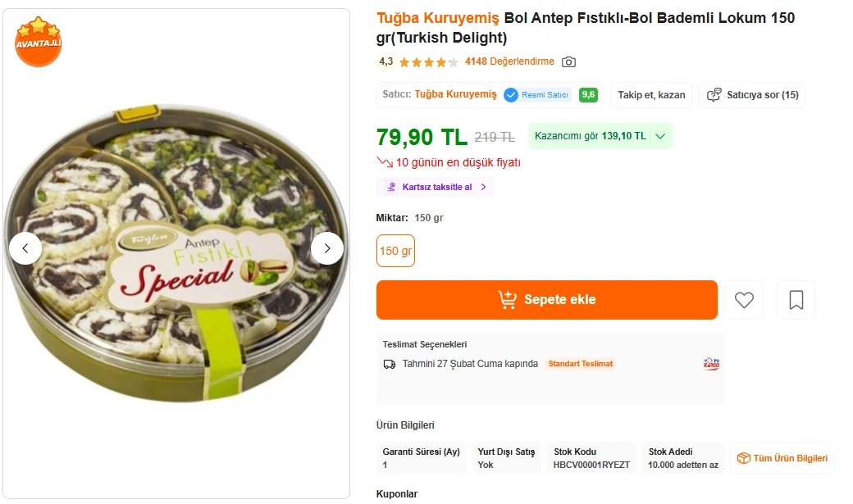Viewport: 853px width, 504px height.
Task: Select the 150 gr quantity option
Action: [395, 251]
